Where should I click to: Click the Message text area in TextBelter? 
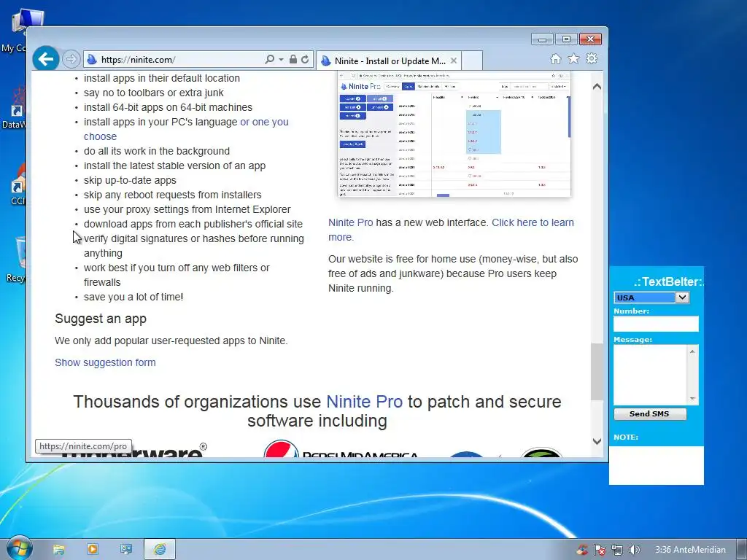pyautogui.click(x=650, y=375)
